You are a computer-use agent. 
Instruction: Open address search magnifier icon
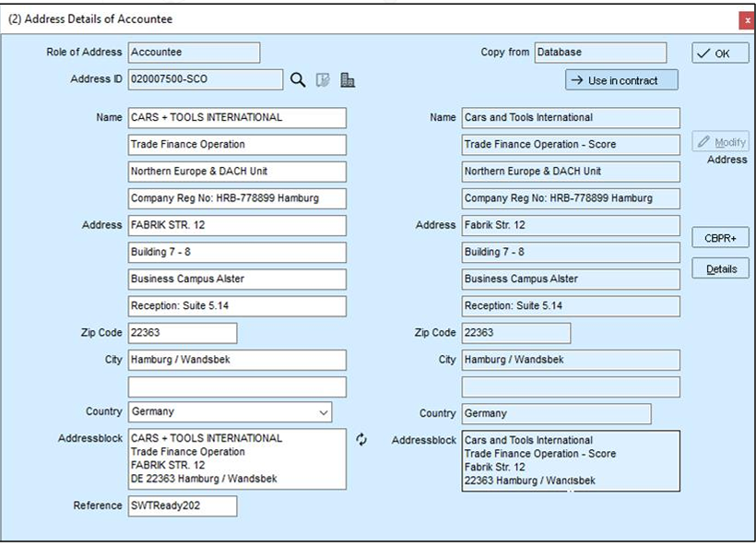click(x=298, y=79)
